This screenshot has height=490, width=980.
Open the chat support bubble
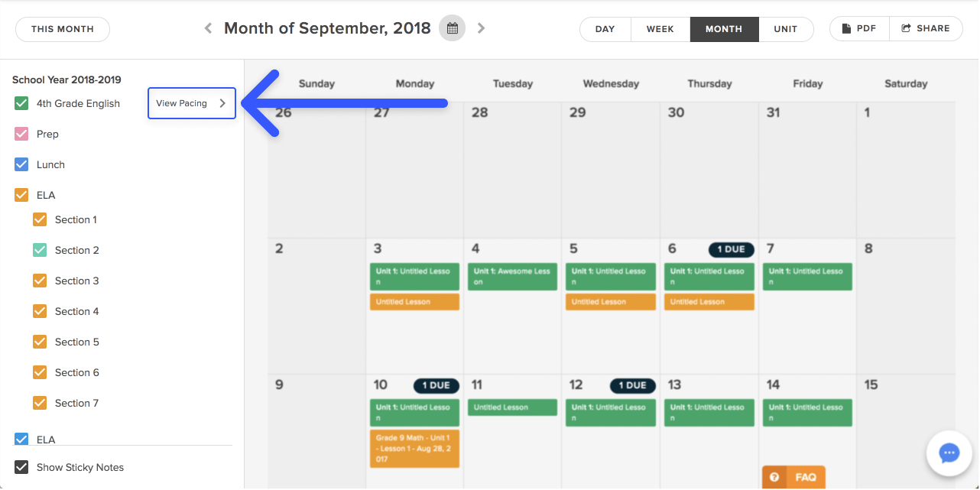[949, 453]
